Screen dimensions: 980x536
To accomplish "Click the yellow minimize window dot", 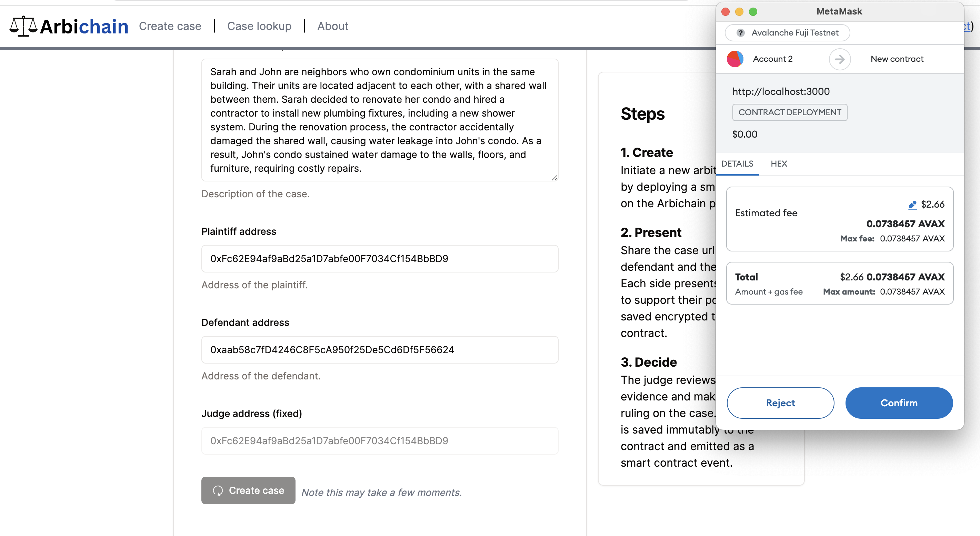I will pyautogui.click(x=739, y=11).
